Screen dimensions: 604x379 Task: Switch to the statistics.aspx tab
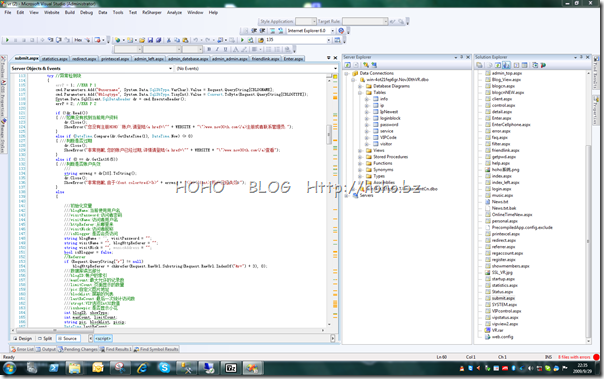55,59
